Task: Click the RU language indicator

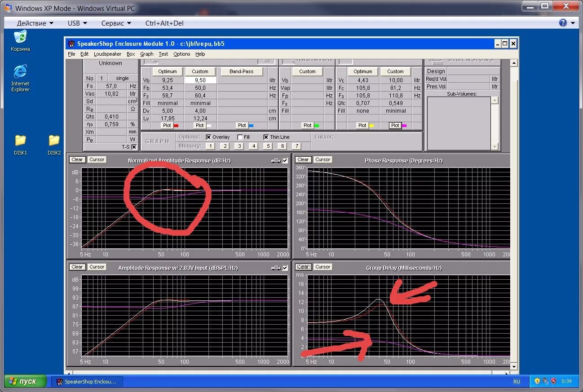Action: click(x=517, y=381)
